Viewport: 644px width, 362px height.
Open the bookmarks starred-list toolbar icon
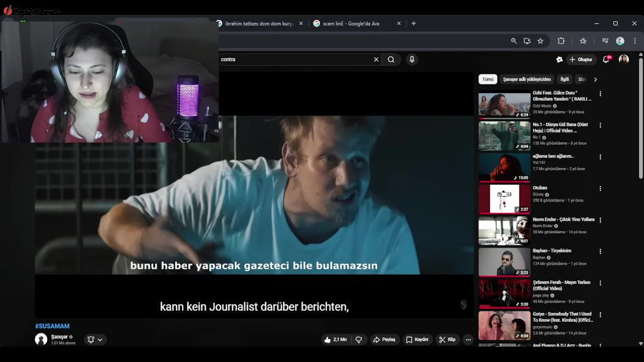coord(583,41)
